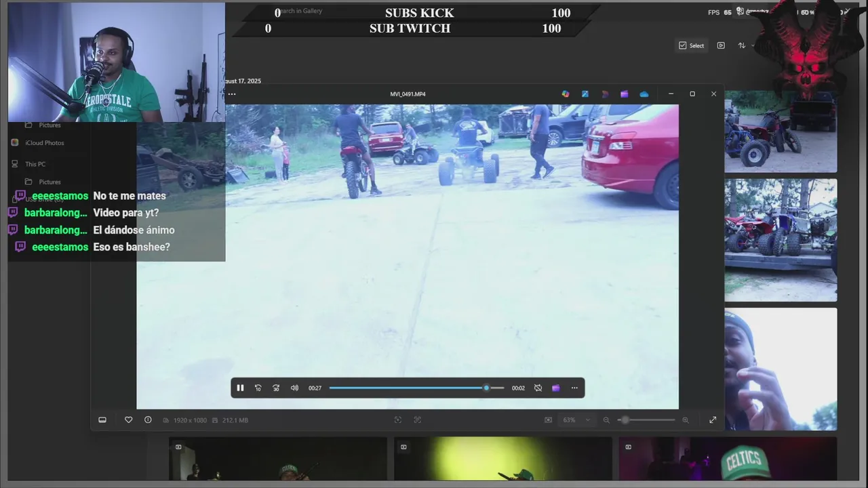Open the 63% zoom level dropdown

tap(576, 420)
